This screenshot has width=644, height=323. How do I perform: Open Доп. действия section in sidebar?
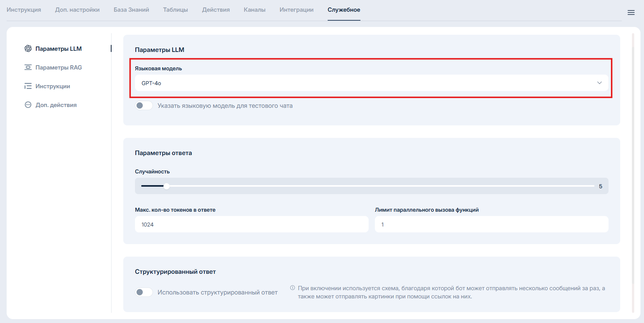point(56,105)
